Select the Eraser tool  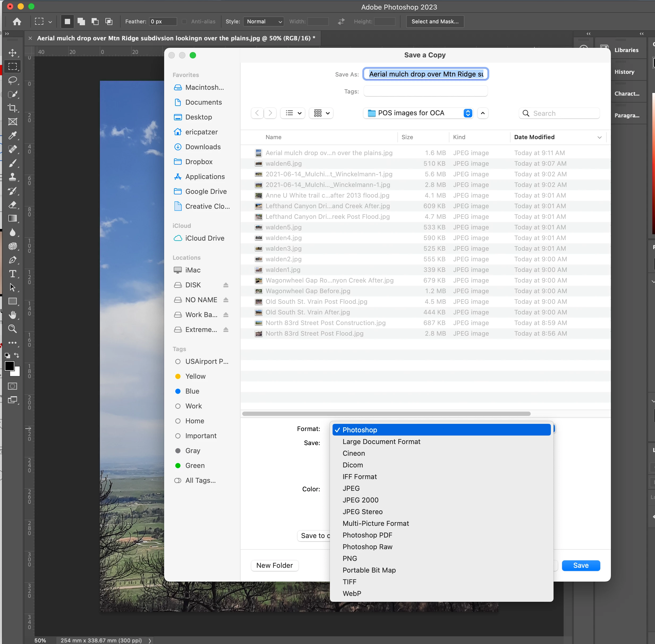12,205
